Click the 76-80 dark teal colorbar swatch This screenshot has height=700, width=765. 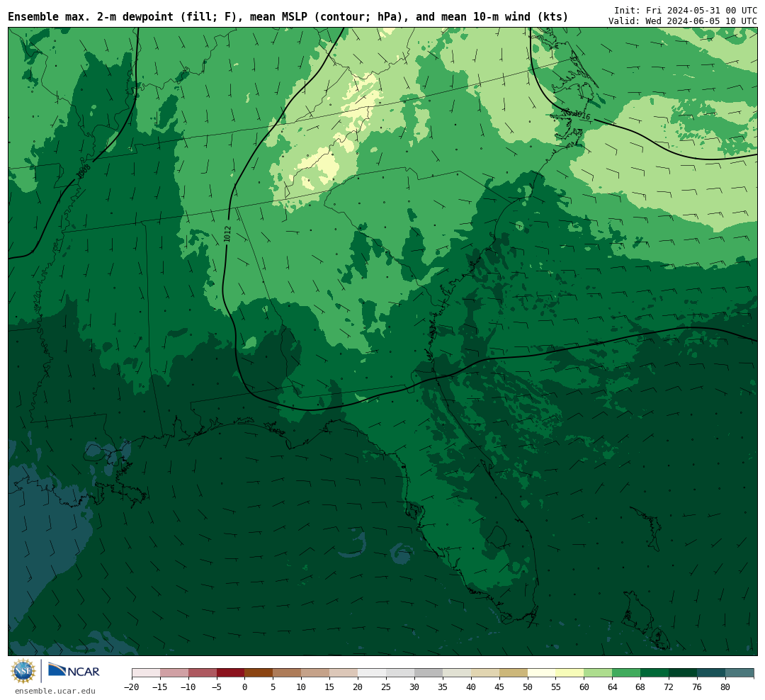pyautogui.click(x=711, y=673)
